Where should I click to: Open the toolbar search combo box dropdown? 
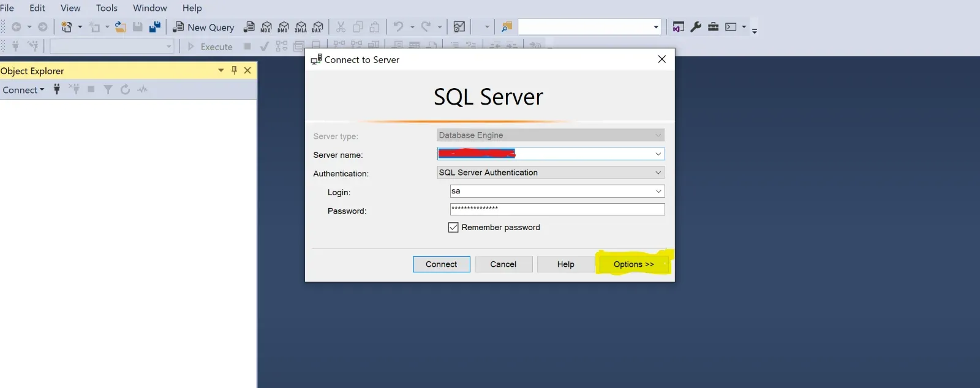[656, 27]
